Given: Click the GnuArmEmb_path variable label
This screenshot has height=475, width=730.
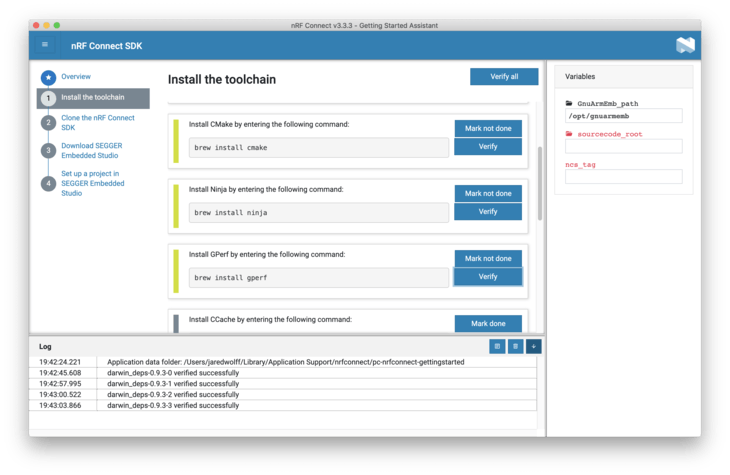Looking at the screenshot, I should (608, 103).
